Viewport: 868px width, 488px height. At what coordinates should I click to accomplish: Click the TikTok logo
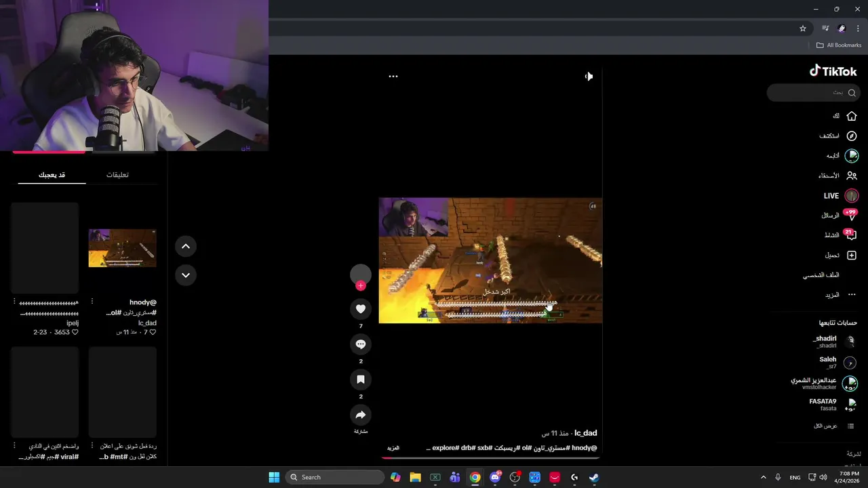pyautogui.click(x=833, y=71)
